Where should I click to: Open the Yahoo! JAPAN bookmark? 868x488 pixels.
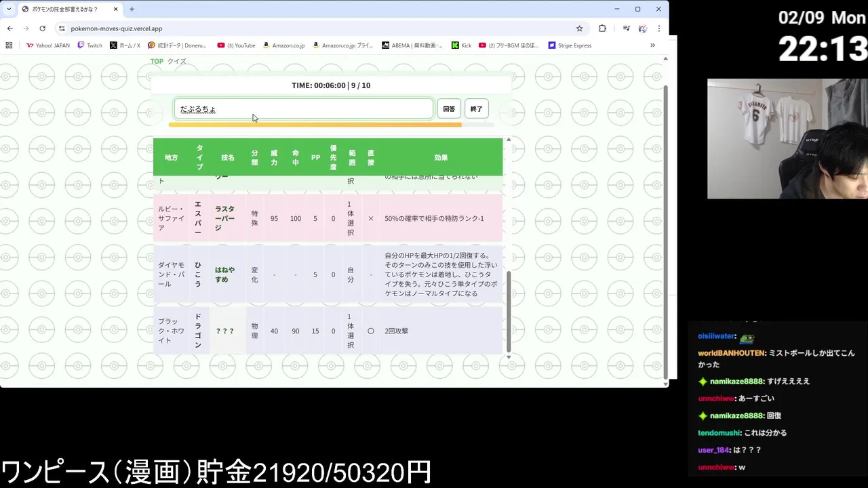pos(47,45)
